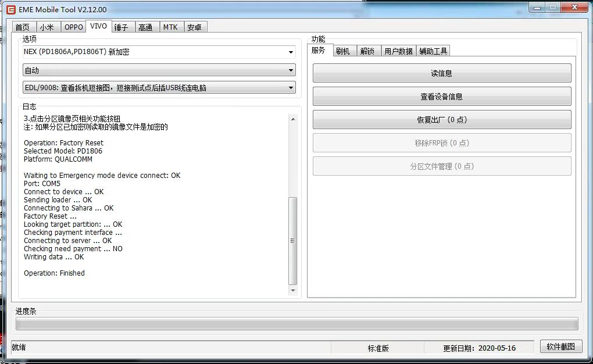The width and height of the screenshot is (593, 364).
Task: Close the EME Mobile Tool window
Action: [x=574, y=8]
